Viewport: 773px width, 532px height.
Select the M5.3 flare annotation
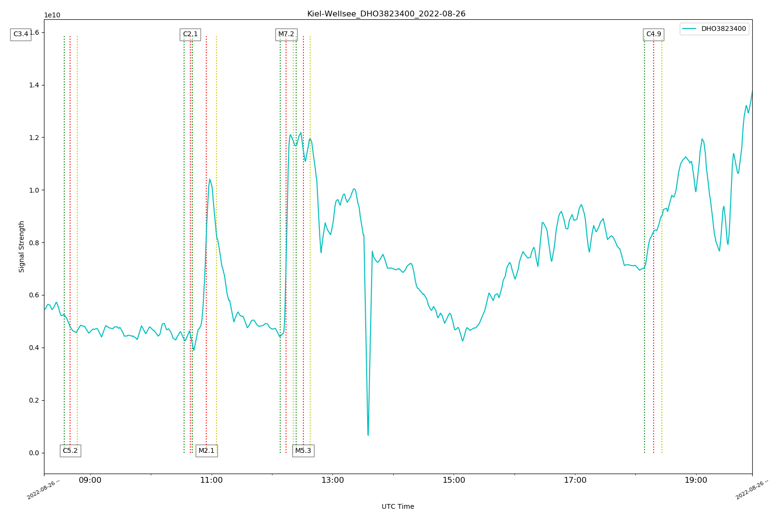(x=303, y=451)
